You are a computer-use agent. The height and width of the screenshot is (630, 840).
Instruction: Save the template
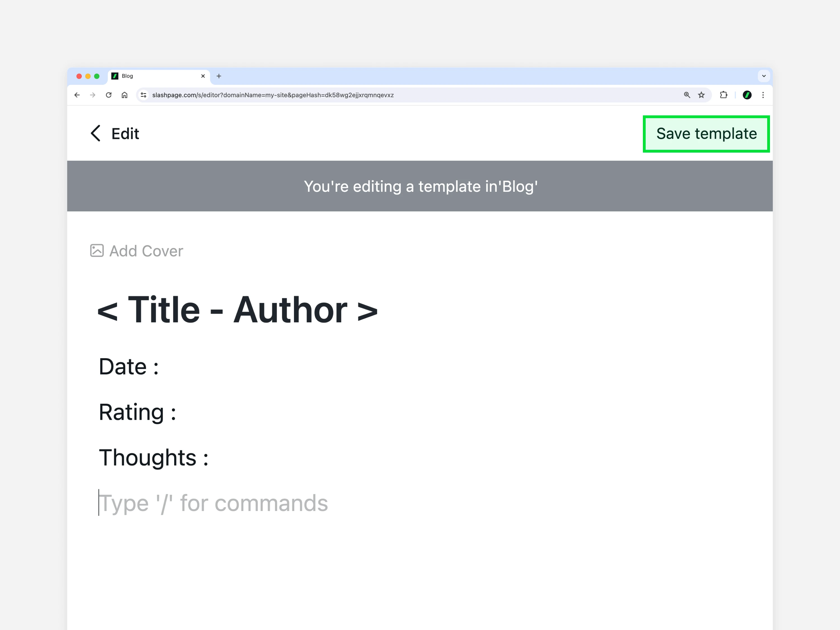coord(706,134)
